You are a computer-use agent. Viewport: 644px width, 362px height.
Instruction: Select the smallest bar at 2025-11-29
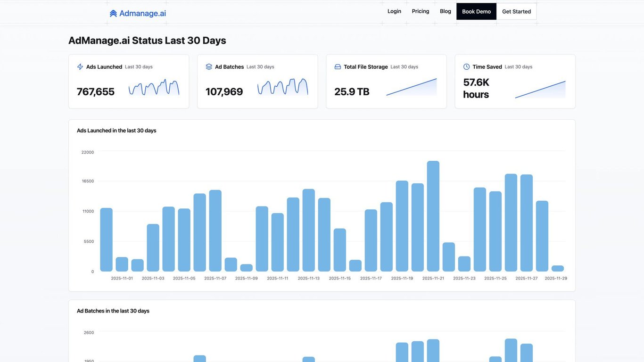[558, 269]
